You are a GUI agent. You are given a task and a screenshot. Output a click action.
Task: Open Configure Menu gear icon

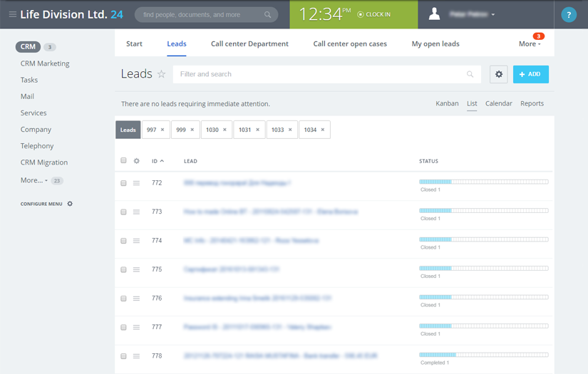point(70,204)
